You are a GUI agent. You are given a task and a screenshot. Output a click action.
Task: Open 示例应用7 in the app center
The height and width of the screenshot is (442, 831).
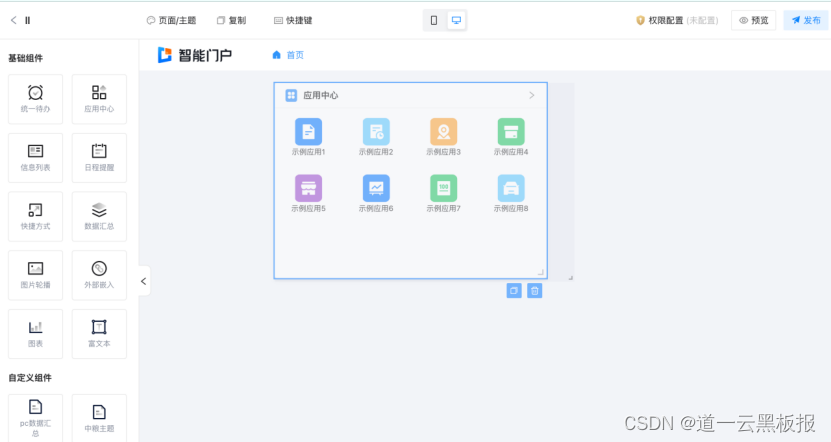[x=444, y=193]
